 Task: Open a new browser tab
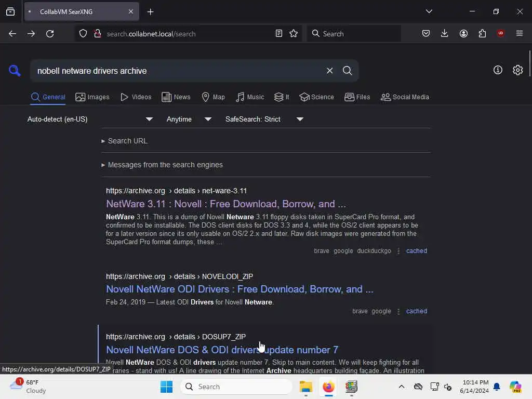pos(150,12)
